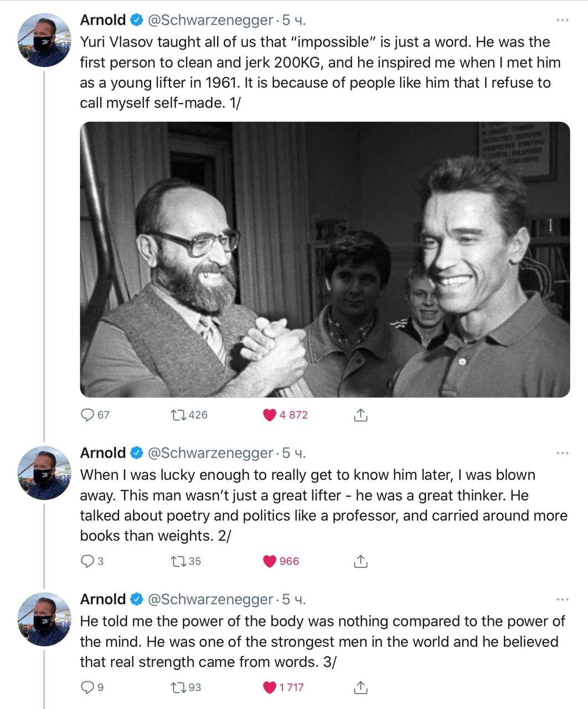Open the black-and-white handshake photo

(x=325, y=259)
